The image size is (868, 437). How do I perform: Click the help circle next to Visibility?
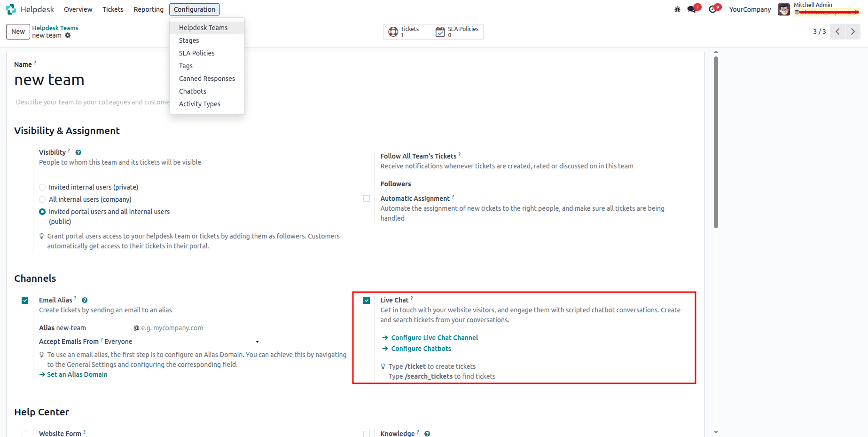(x=78, y=152)
